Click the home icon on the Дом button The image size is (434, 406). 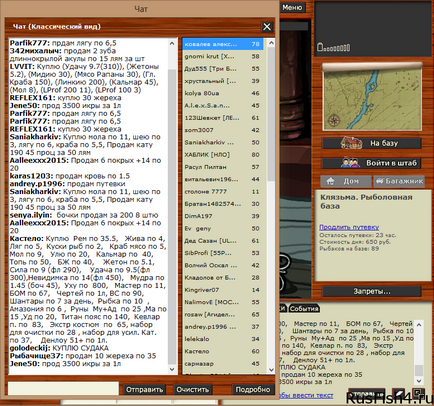point(330,181)
